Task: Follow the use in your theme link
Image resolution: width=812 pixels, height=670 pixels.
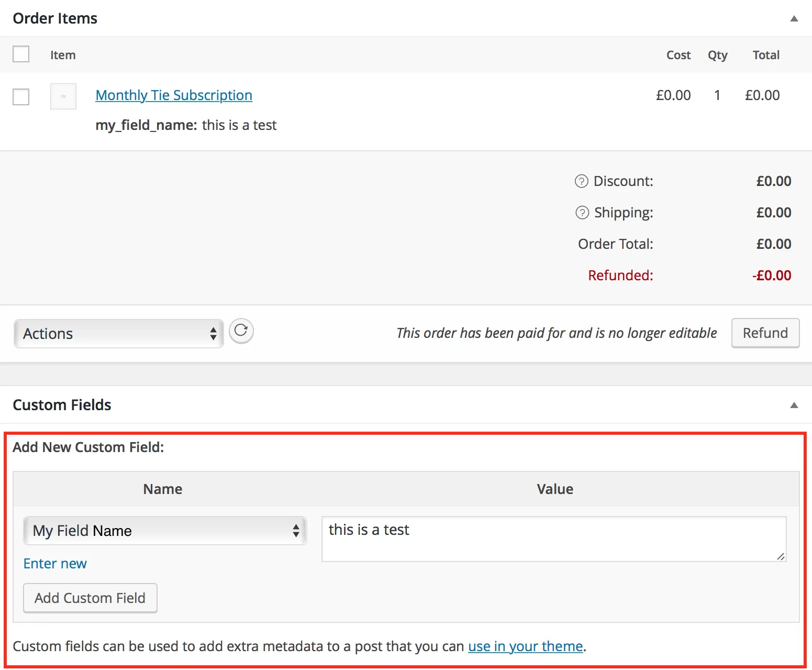Action: pos(525,646)
